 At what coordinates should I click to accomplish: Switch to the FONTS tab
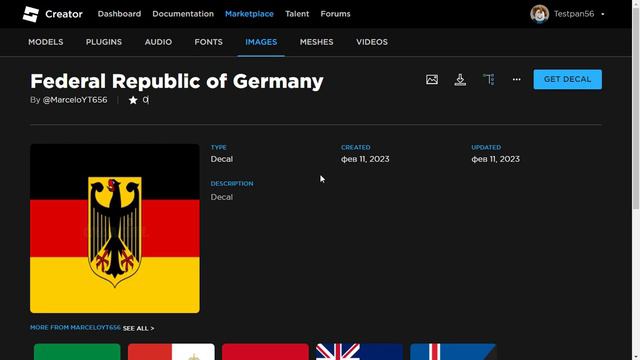point(208,42)
